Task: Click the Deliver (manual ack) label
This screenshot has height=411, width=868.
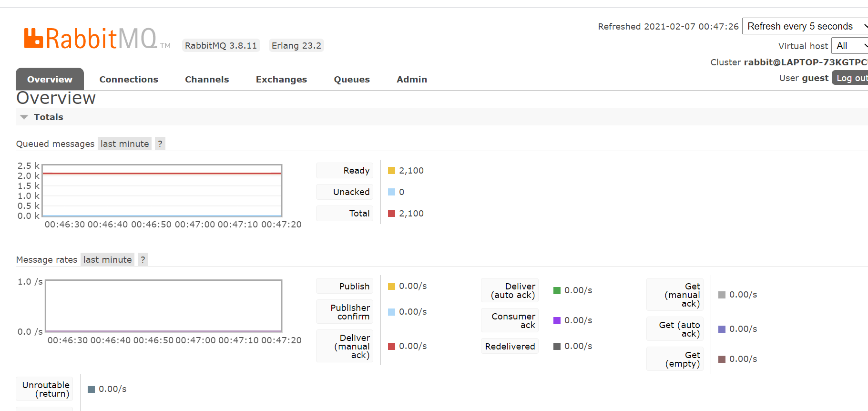Action: pyautogui.click(x=345, y=346)
